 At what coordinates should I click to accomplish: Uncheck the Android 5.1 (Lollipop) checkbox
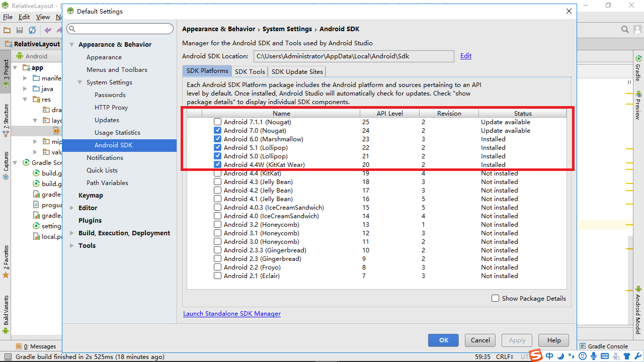[217, 147]
